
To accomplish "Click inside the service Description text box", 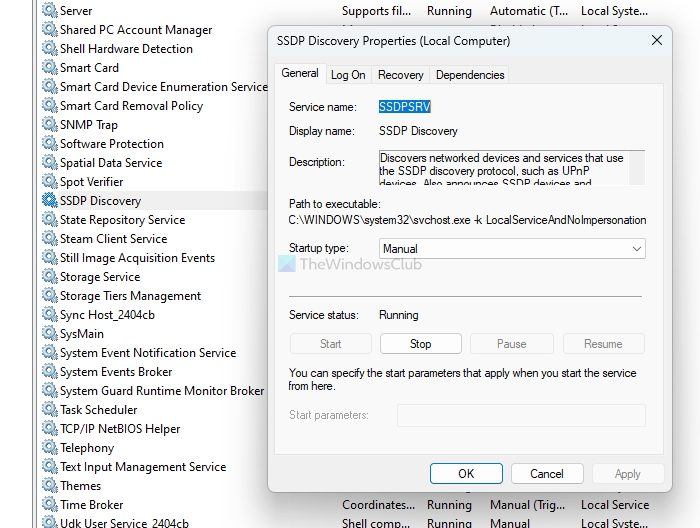I will [505, 168].
